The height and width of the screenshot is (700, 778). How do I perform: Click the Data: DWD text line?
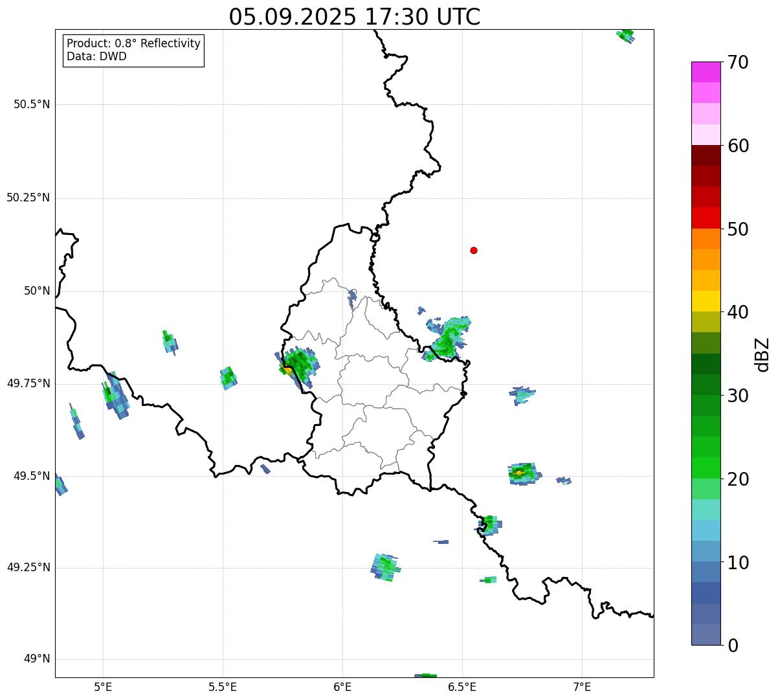tap(96, 56)
